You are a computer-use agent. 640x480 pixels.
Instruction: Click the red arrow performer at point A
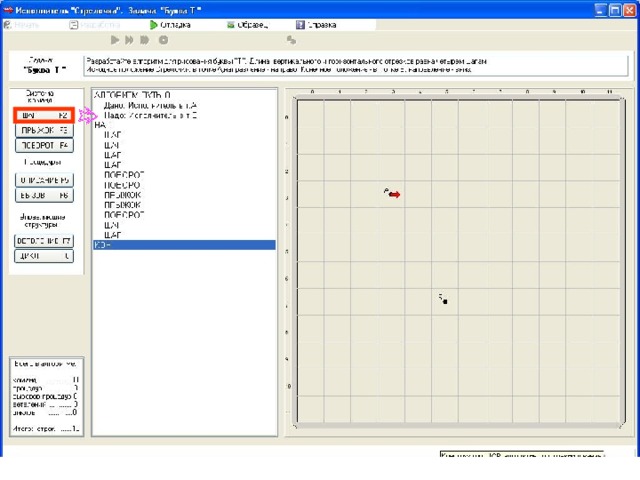click(394, 195)
